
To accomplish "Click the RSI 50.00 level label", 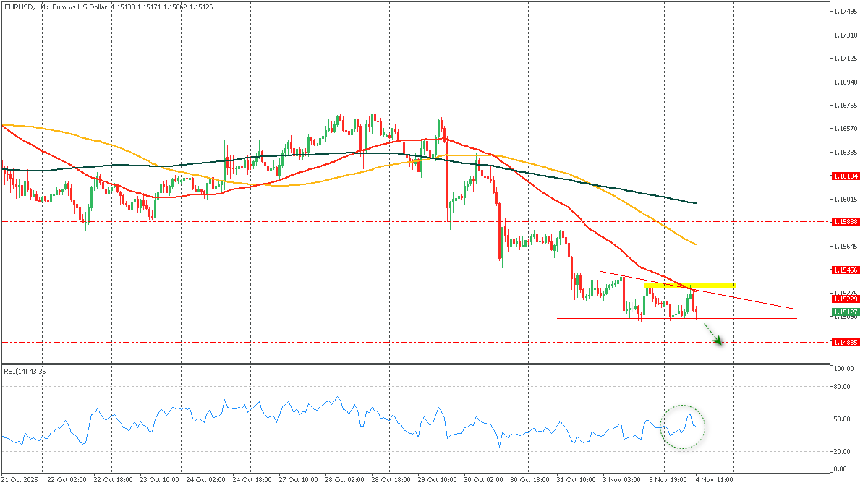I will (x=839, y=419).
